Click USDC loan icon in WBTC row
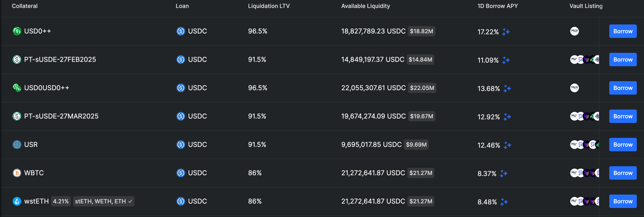This screenshot has height=217, width=644. [x=181, y=173]
